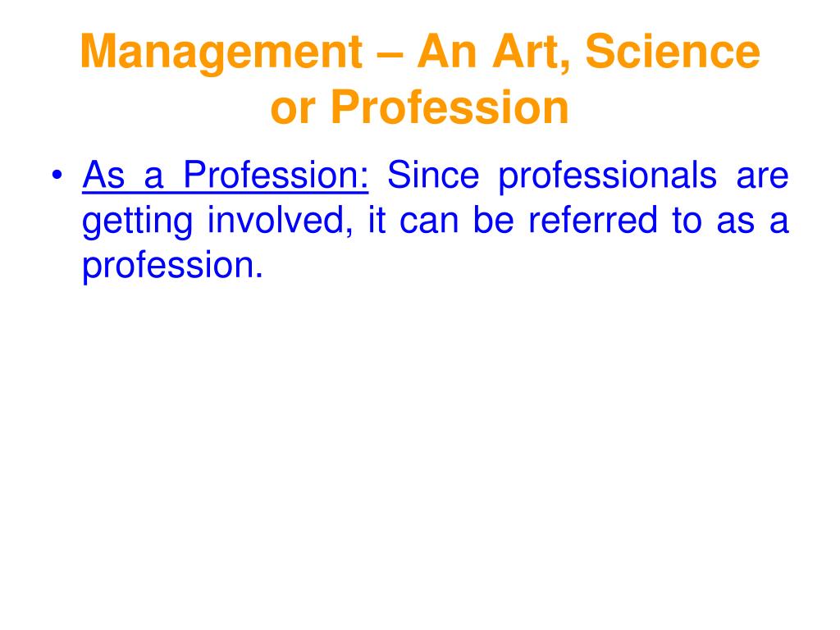Screen dimensions: 840x630
Task: Click 'Profession' in the orange title's second line
Action: [x=450, y=107]
